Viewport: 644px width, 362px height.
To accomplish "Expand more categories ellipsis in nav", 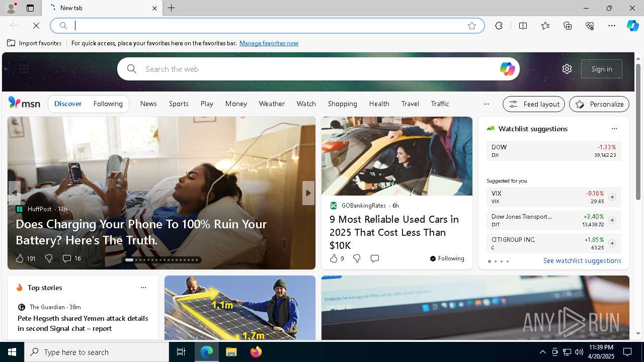I will [x=486, y=104].
